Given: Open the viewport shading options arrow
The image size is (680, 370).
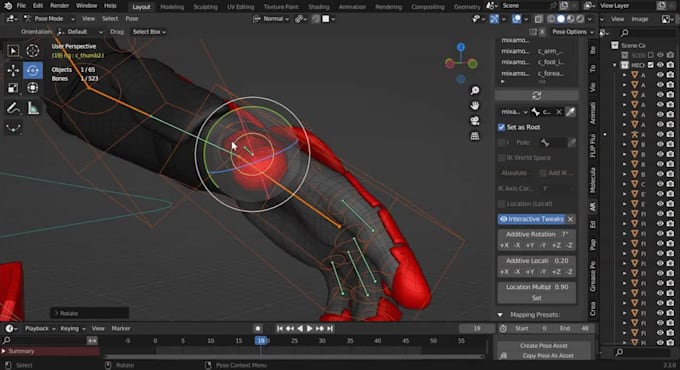Looking at the screenshot, I should click(x=590, y=19).
